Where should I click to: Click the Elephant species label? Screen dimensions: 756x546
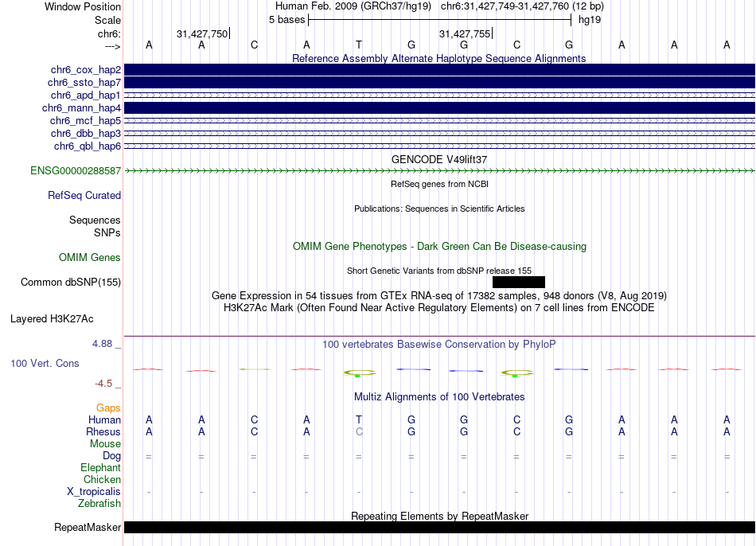point(101,468)
